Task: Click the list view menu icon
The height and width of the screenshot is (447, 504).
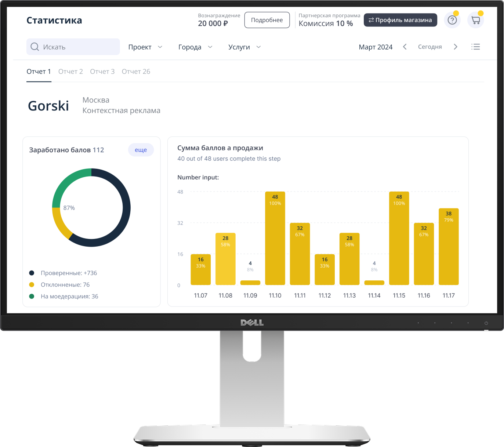Action: 476,47
